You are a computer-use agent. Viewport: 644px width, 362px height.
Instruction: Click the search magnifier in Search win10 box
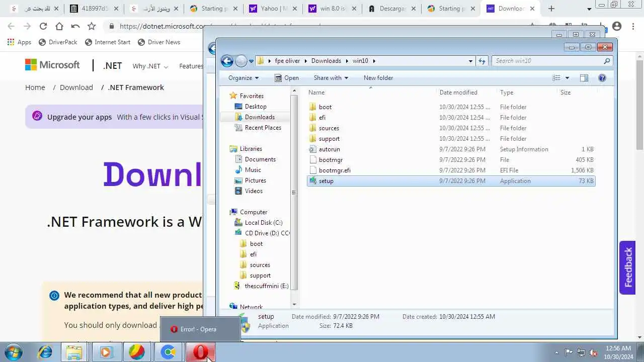point(607,61)
